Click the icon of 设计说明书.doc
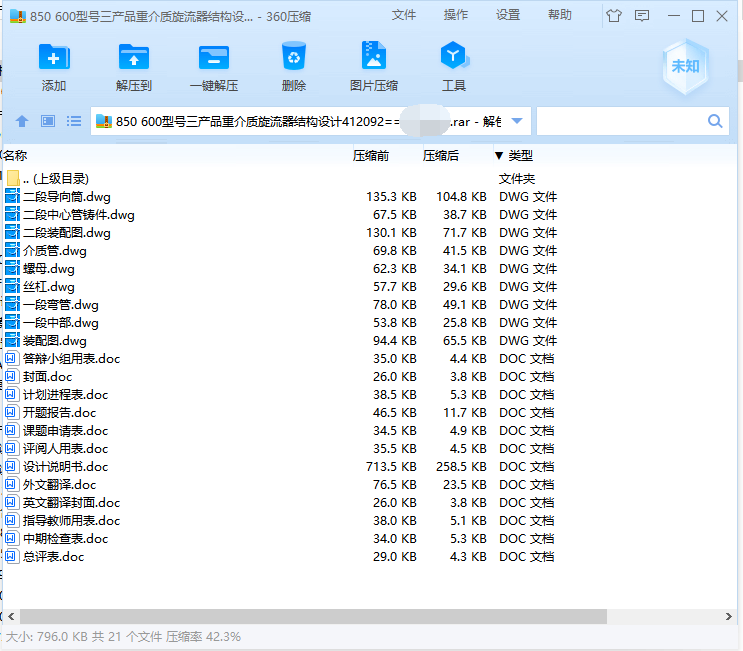Image resolution: width=743 pixels, height=651 pixels. [10, 466]
